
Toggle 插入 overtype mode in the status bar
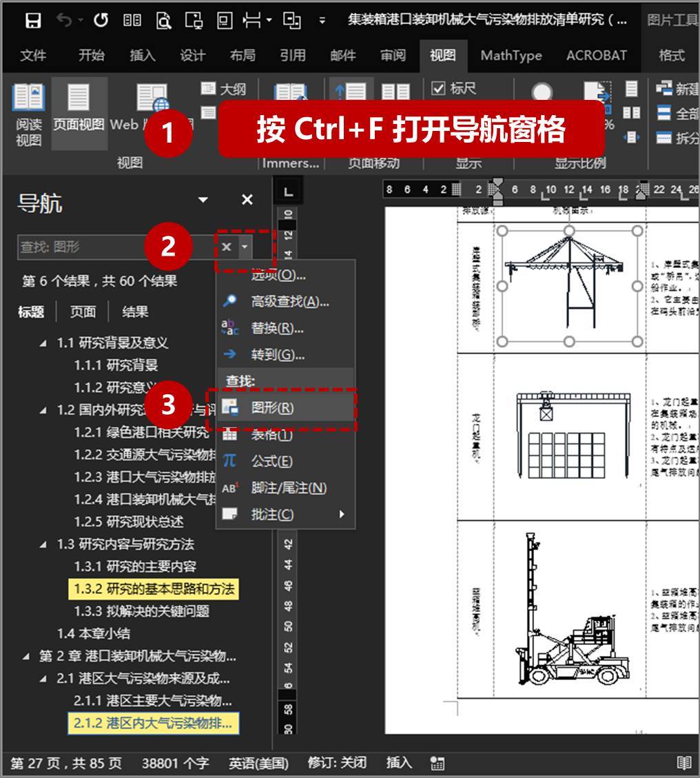[x=400, y=762]
